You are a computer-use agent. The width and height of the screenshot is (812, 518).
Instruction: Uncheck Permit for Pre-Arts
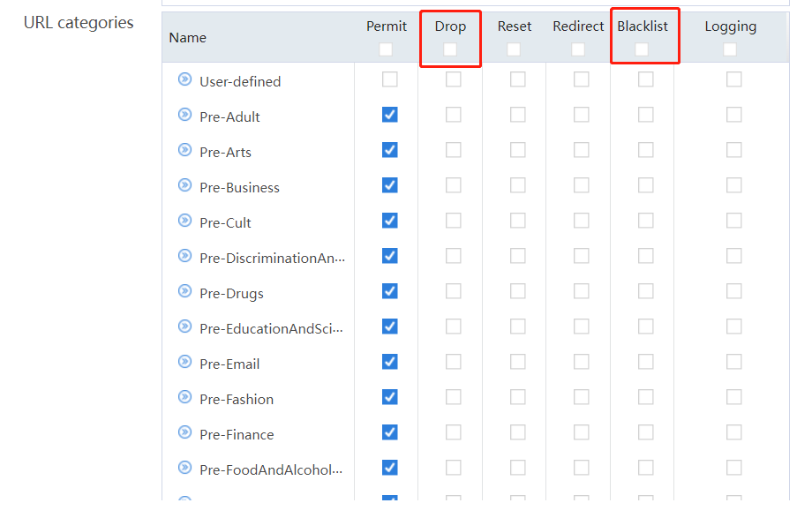(x=390, y=150)
